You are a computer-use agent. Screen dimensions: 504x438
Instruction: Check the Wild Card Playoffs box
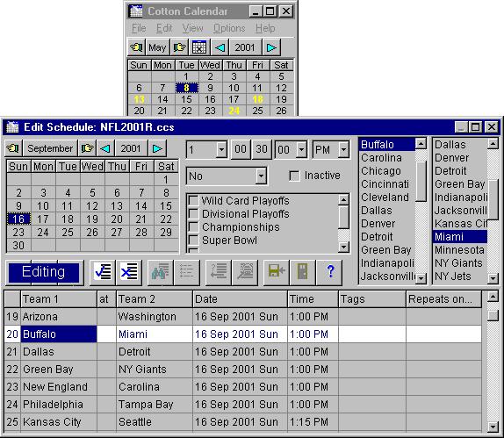click(193, 200)
